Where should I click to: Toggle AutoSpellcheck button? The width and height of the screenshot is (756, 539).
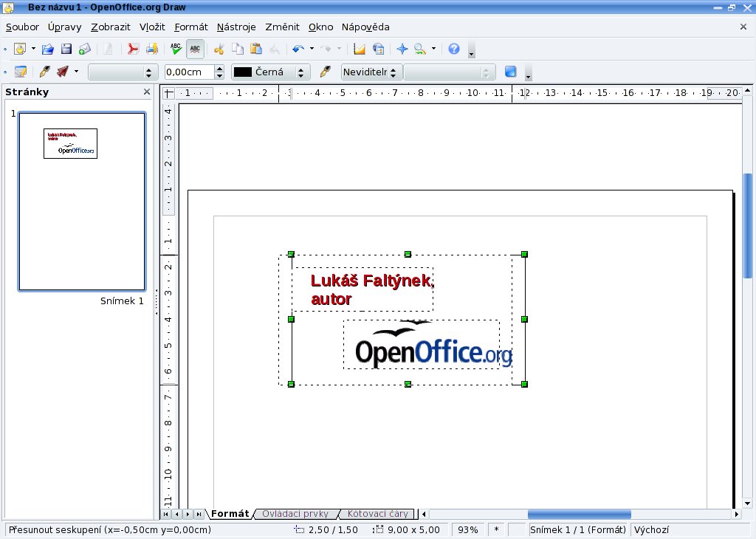195,49
